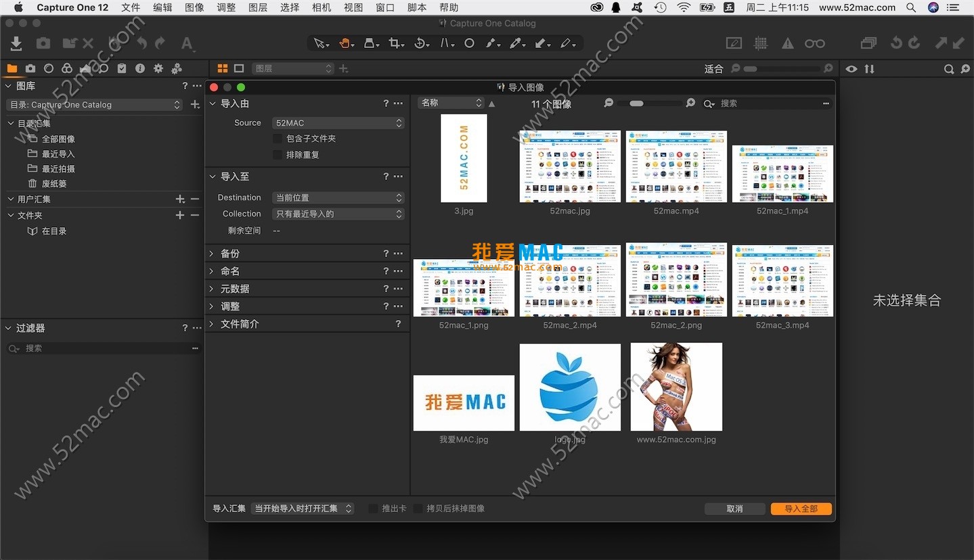Click the Text annotation A tool
This screenshot has width=974, height=560.
187,43
